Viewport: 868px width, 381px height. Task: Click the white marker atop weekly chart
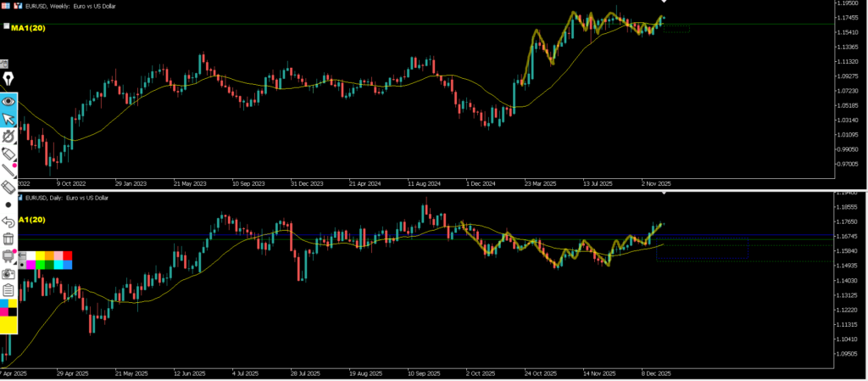tap(663, 3)
